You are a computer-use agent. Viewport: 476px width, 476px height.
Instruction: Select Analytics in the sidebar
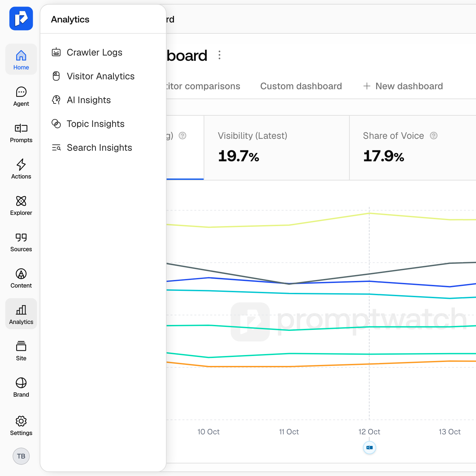click(x=21, y=314)
